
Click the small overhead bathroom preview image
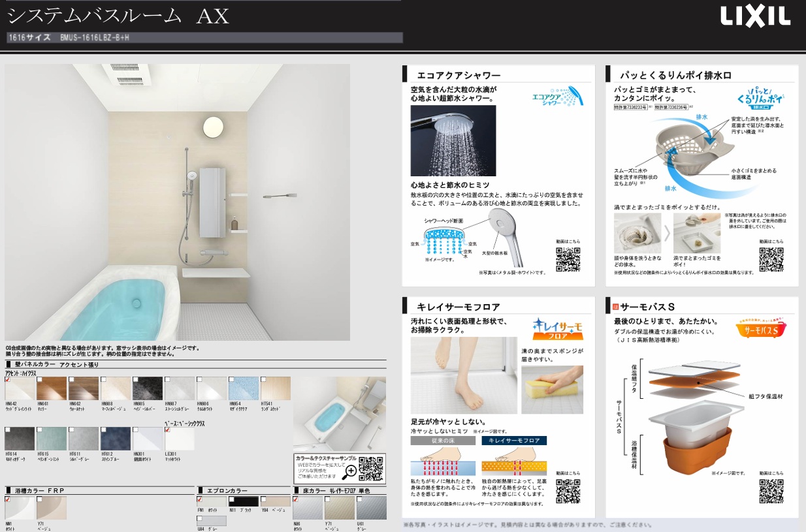[339, 413]
